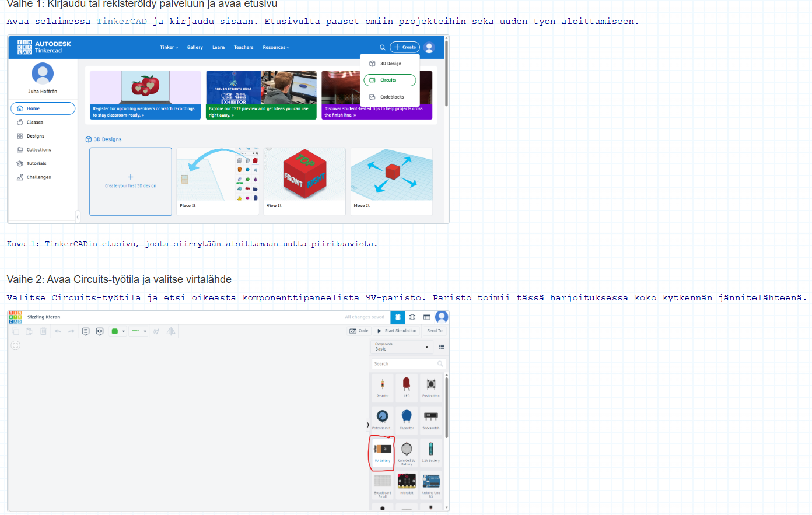Screen dimensions: 812x515
Task: Choose Circuits from Create menu
Action: 390,80
